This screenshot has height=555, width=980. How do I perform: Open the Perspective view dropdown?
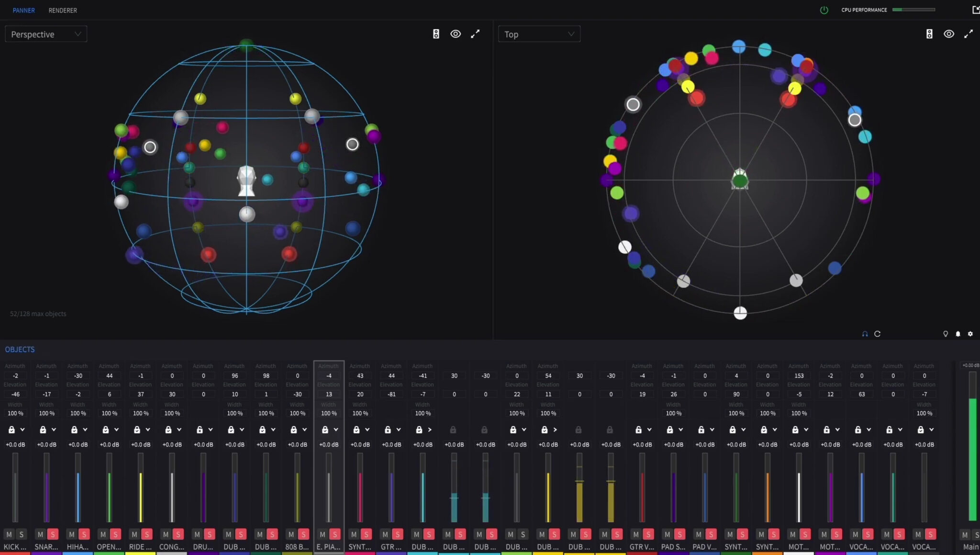click(46, 34)
